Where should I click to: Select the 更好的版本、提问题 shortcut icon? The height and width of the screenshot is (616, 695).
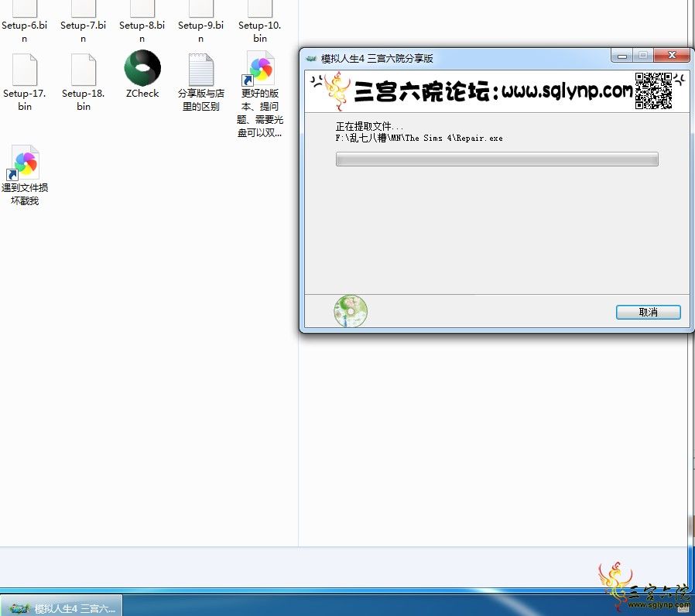coord(260,69)
